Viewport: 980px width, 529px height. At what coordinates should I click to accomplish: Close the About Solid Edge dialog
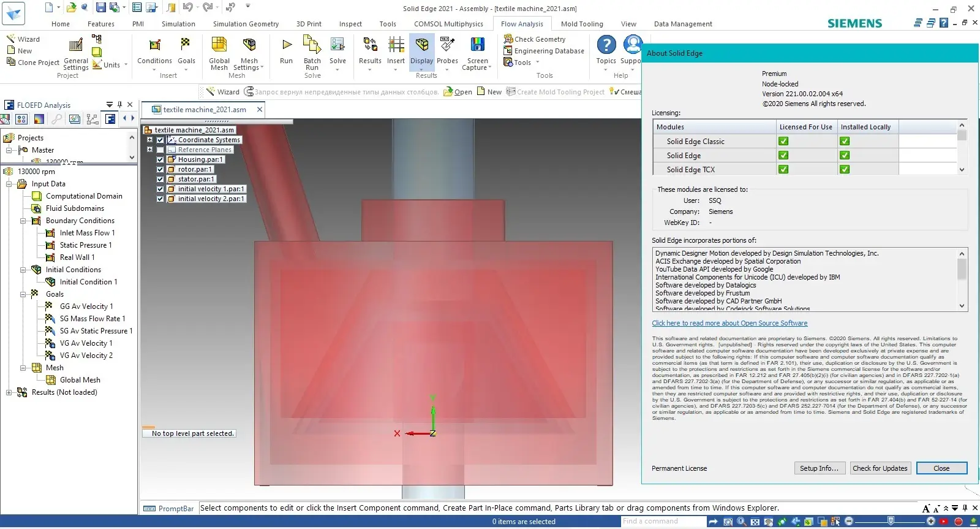pyautogui.click(x=941, y=468)
